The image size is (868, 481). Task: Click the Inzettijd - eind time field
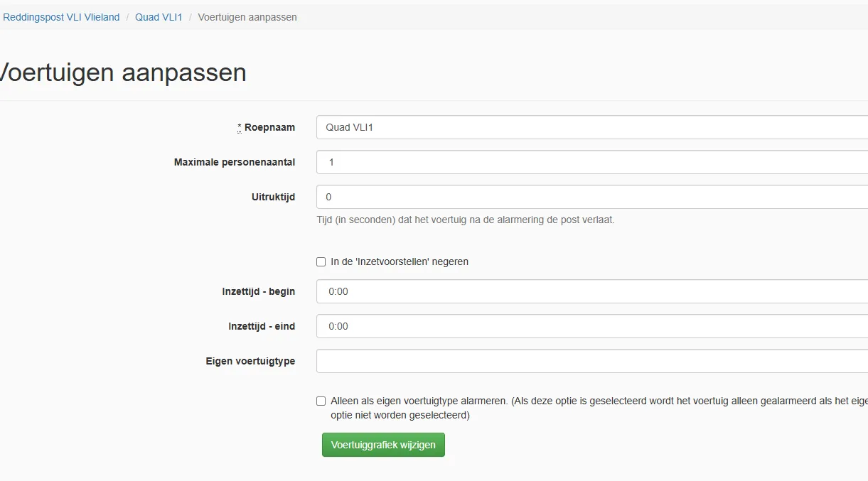(x=592, y=326)
